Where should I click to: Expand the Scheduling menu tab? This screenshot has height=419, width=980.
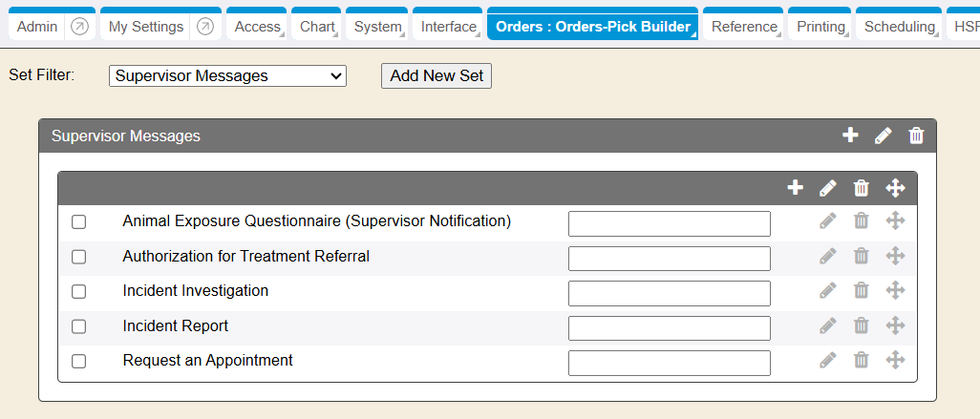(x=899, y=27)
